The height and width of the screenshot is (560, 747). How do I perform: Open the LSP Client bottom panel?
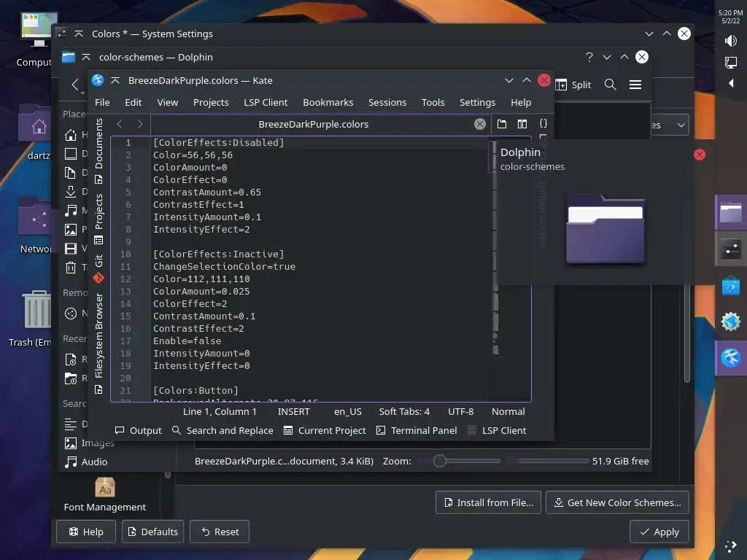498,430
